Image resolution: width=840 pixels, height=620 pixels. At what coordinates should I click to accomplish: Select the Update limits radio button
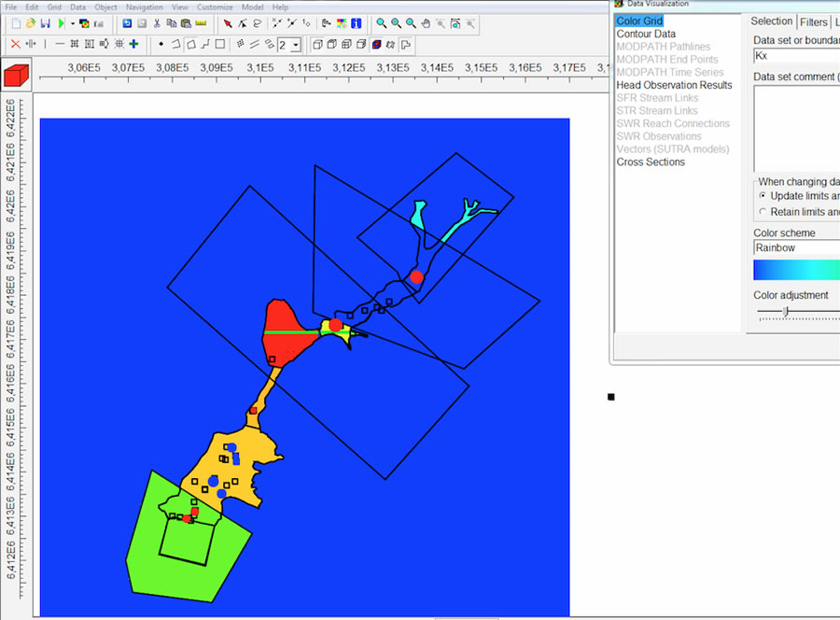click(763, 196)
